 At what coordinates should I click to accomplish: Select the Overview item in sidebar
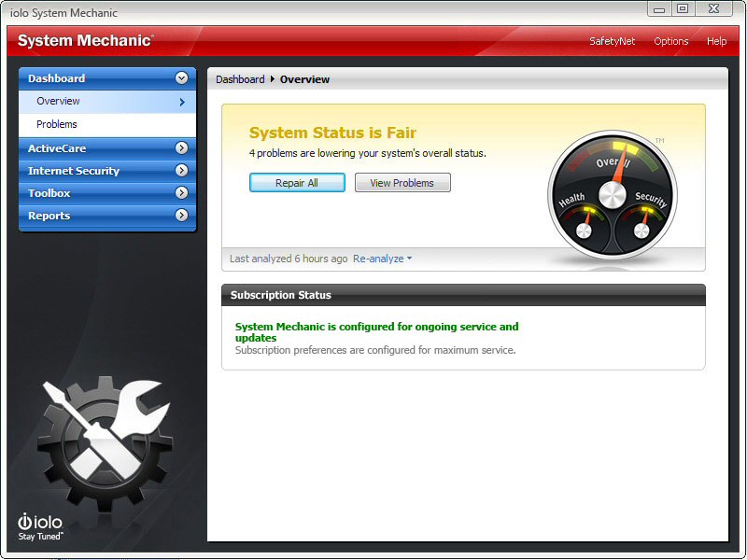[x=107, y=102]
